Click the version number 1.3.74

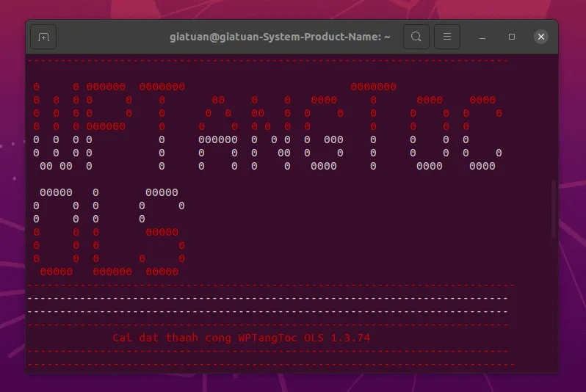coord(351,338)
